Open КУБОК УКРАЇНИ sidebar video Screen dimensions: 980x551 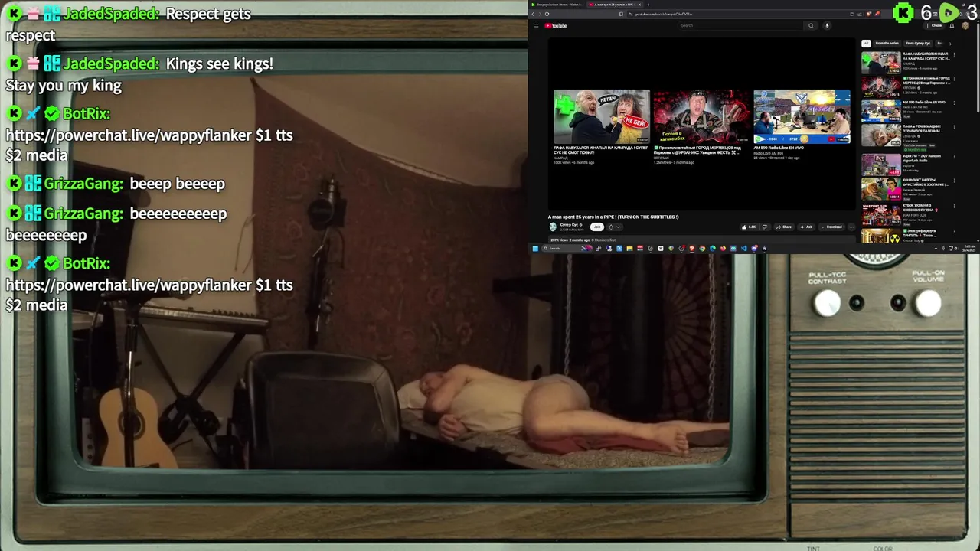pos(881,214)
